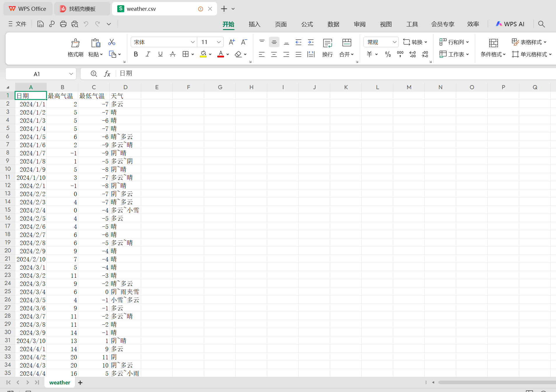Click the WPS AI button
556x392 pixels.
(x=510, y=24)
